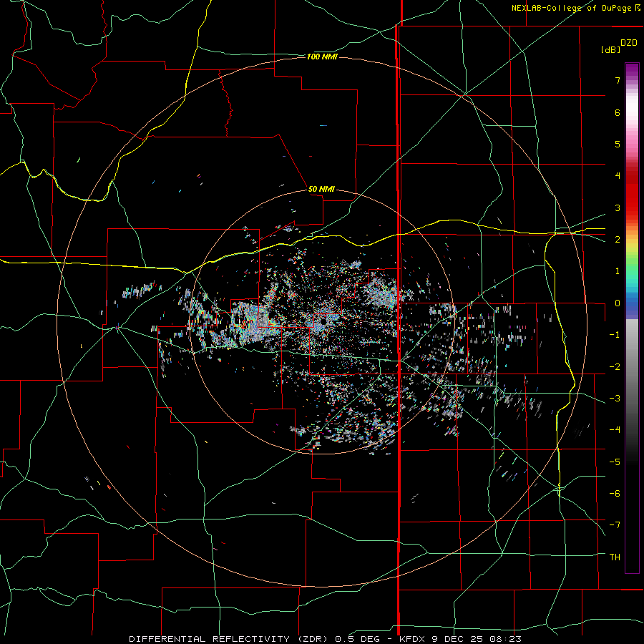Click the 7 value on the color scale
This screenshot has width=644, height=644.
[x=618, y=80]
